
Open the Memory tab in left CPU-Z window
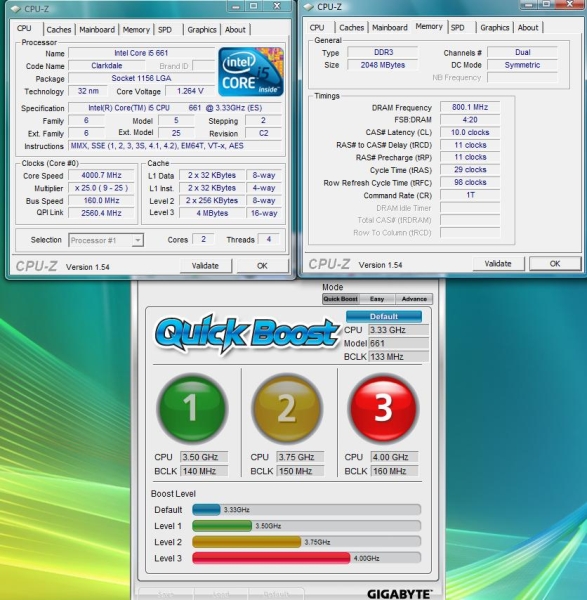pyautogui.click(x=136, y=29)
